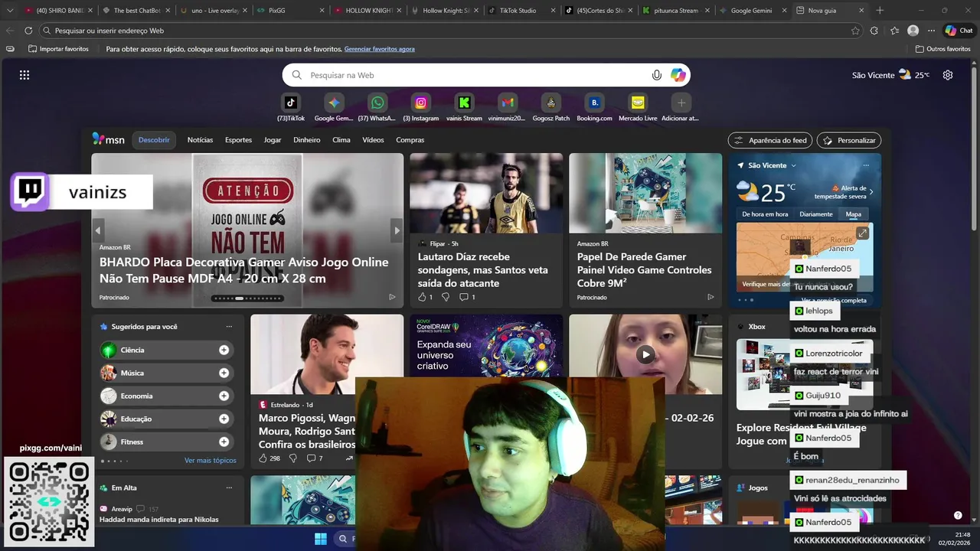The image size is (980, 551).
Task: Open the Outros favoritos folder
Action: pyautogui.click(x=943, y=49)
